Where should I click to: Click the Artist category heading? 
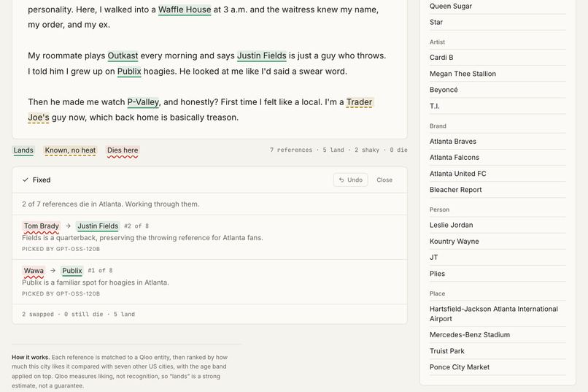coord(437,42)
